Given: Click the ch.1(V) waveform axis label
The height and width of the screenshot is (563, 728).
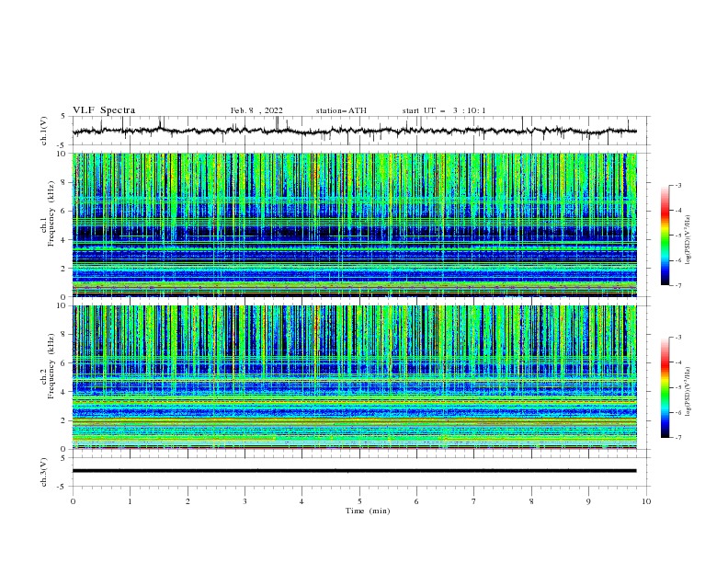Looking at the screenshot, I should click(43, 131).
